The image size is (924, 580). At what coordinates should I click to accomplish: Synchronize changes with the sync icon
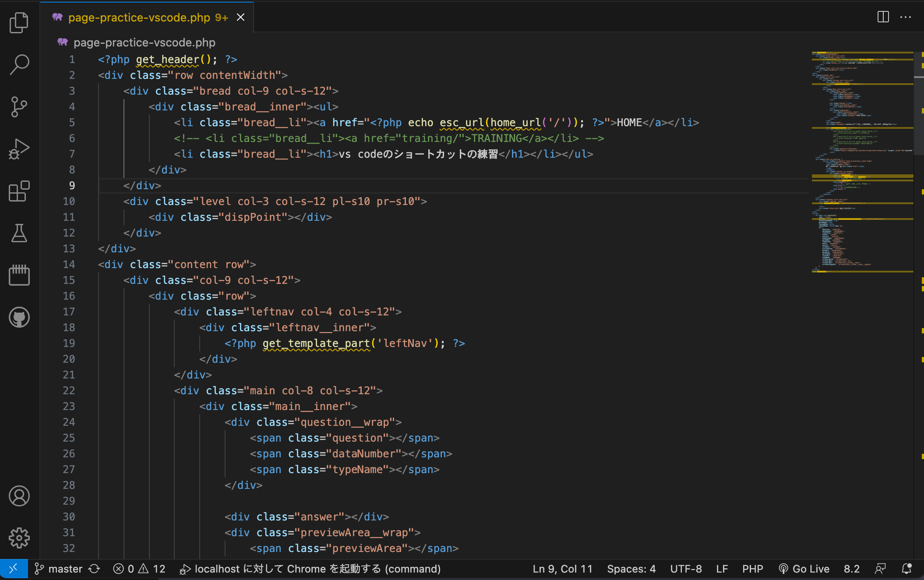click(x=94, y=569)
